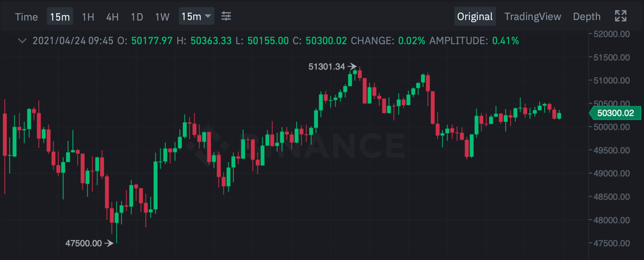644x260 pixels.
Task: Switch to the TradingView chart
Action: point(533,16)
